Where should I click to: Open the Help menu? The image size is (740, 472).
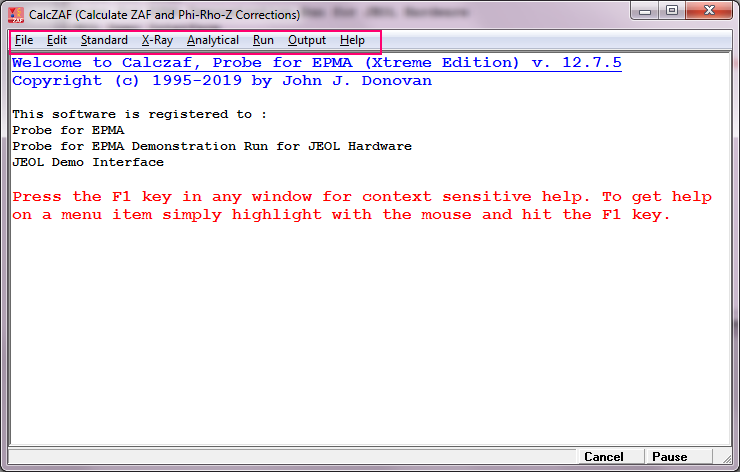click(x=352, y=40)
